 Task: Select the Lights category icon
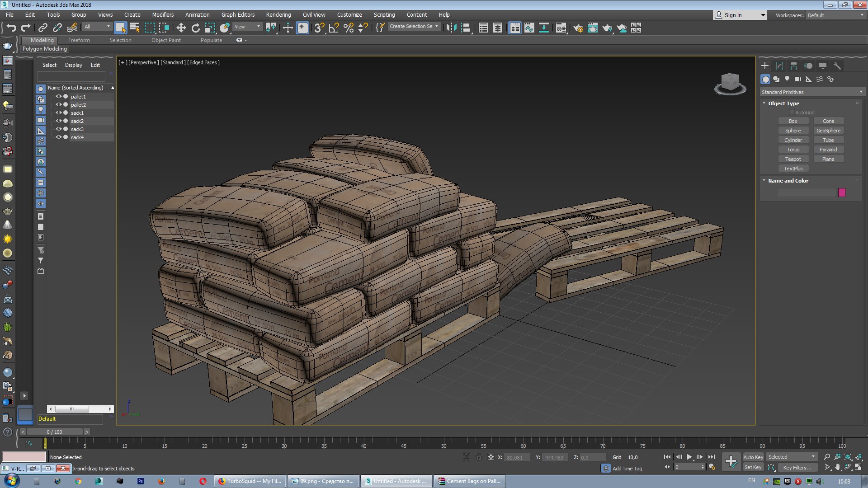[787, 79]
